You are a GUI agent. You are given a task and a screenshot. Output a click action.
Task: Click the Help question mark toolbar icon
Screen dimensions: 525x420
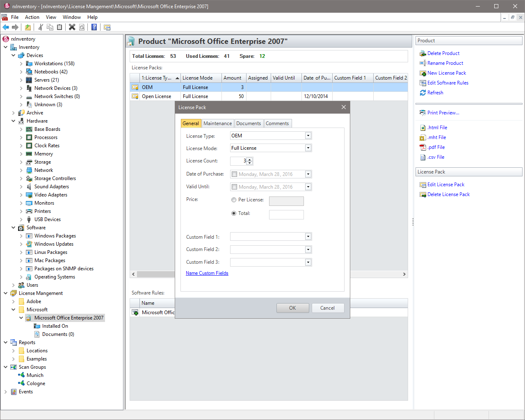tap(94, 27)
